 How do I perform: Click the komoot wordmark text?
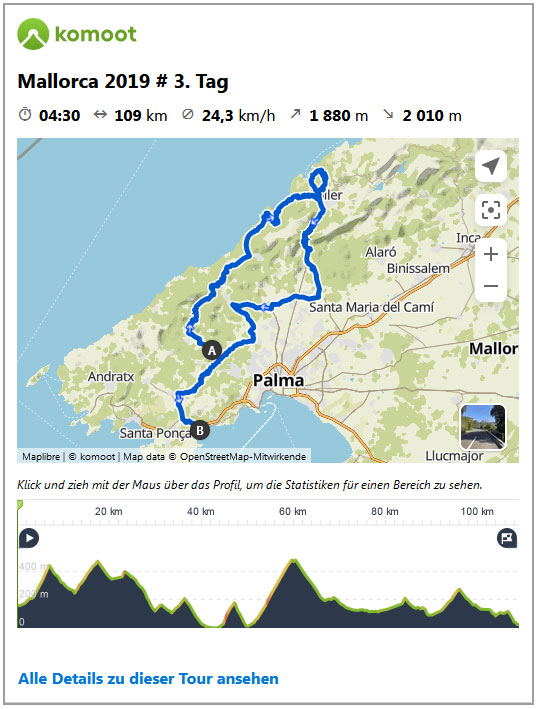click(95, 34)
